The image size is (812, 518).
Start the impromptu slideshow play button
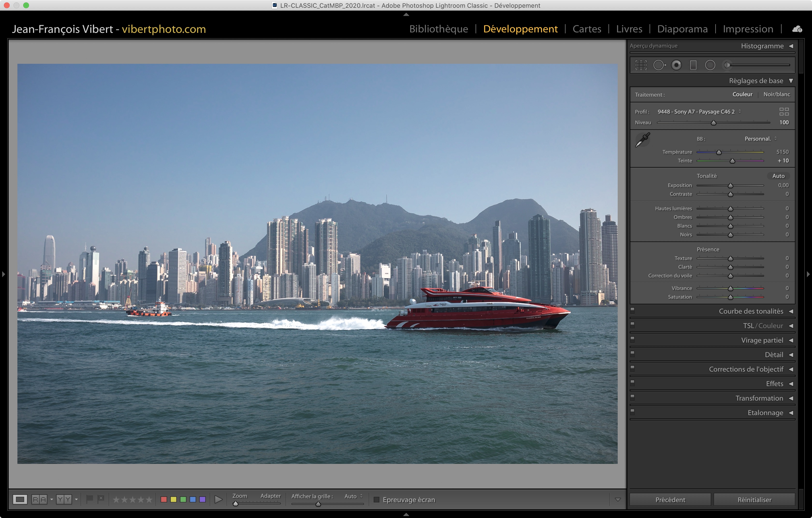click(218, 499)
